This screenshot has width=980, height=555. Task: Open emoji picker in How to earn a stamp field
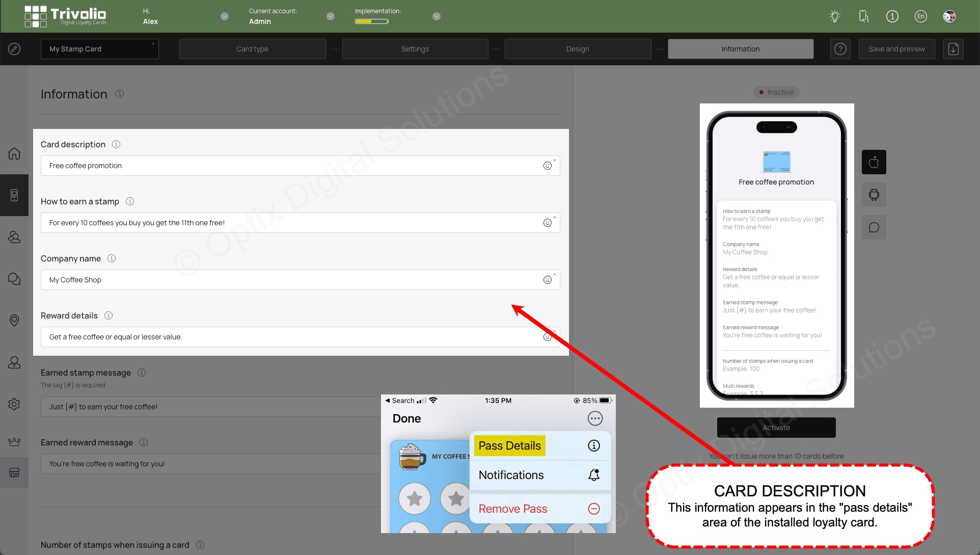pos(548,223)
